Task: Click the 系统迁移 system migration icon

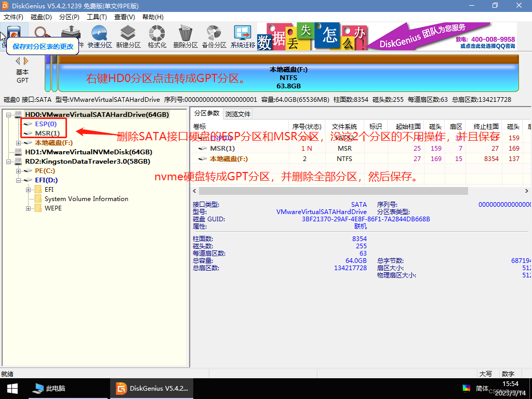Action: click(x=243, y=37)
